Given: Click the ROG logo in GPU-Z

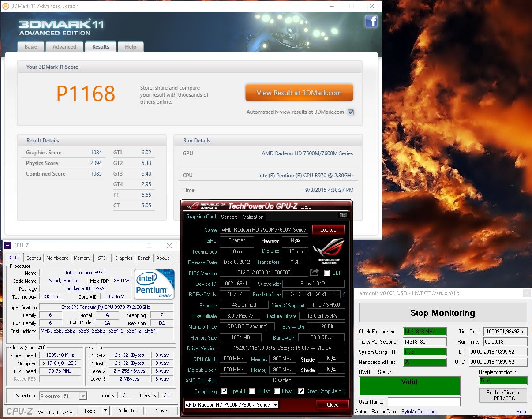Looking at the screenshot, I should tap(328, 252).
